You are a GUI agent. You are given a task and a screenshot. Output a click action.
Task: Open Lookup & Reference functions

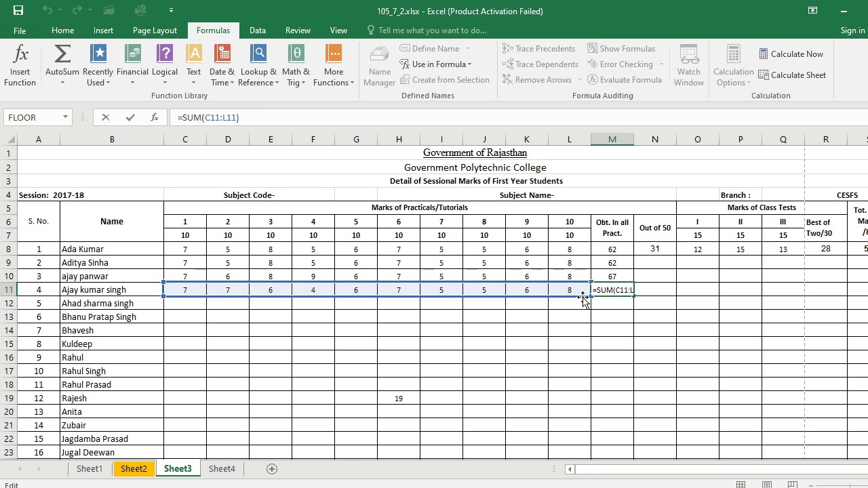[258, 66]
